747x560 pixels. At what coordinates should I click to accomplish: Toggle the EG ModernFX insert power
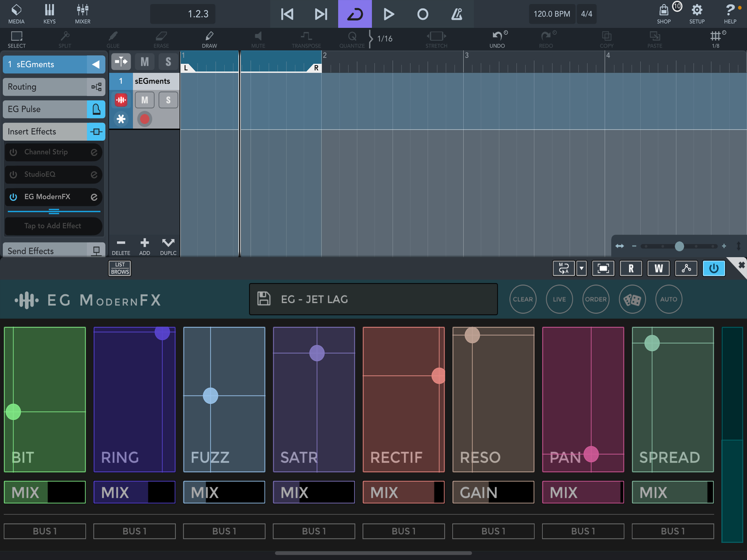point(13,197)
